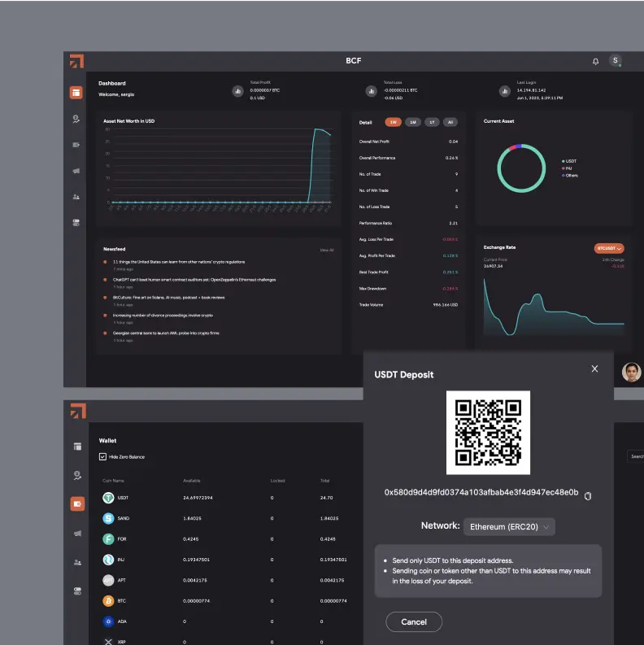Click the Coin Name column header
This screenshot has height=645, width=644.
(x=113, y=481)
